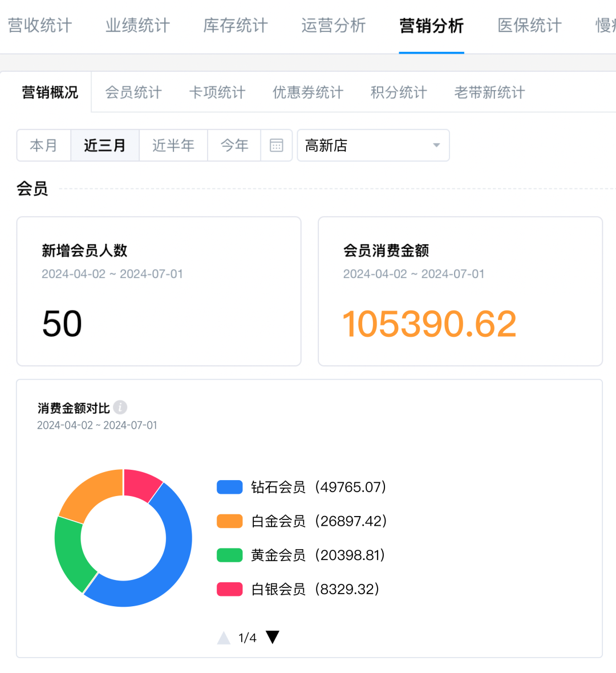Open the calendar date picker icon
The image size is (616, 673).
[277, 146]
